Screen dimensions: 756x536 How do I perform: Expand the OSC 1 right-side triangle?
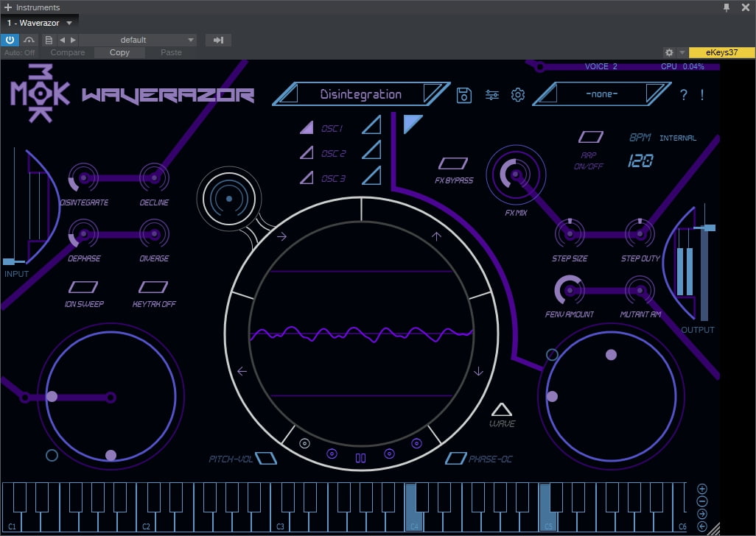click(x=371, y=124)
